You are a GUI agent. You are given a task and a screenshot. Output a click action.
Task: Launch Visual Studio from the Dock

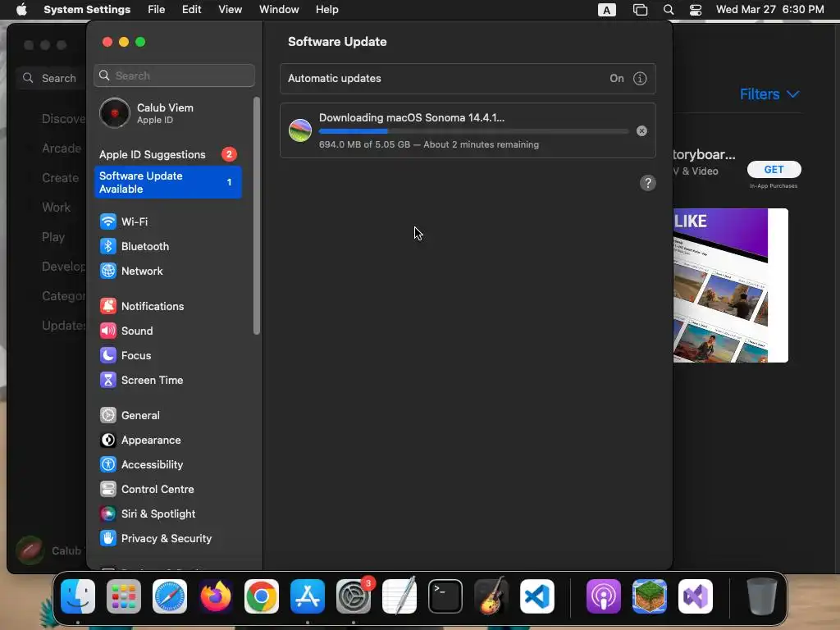point(696,596)
